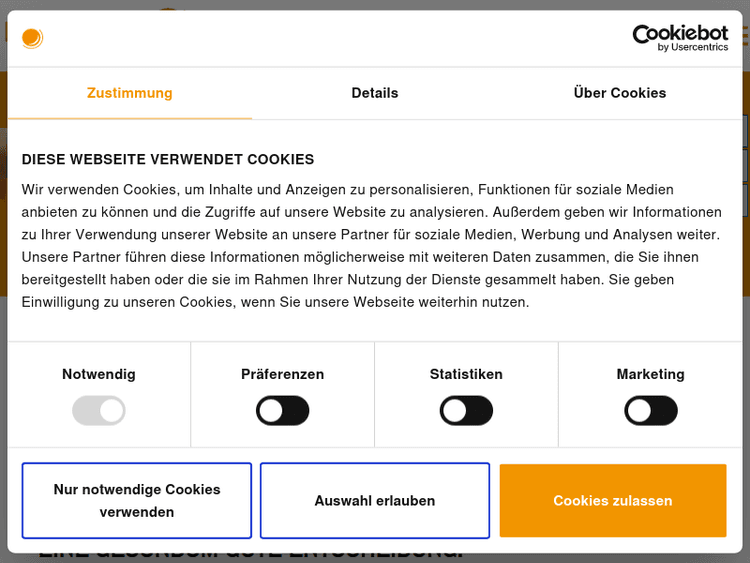Click the Präferenzen category label
Screen dimensions: 750x563
[x=283, y=374]
